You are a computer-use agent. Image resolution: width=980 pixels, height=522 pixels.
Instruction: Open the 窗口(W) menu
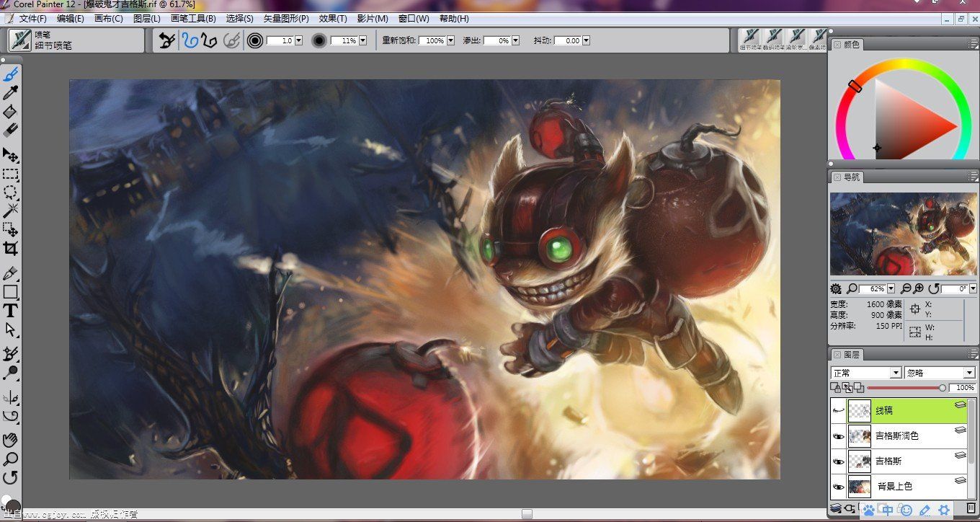coord(414,19)
